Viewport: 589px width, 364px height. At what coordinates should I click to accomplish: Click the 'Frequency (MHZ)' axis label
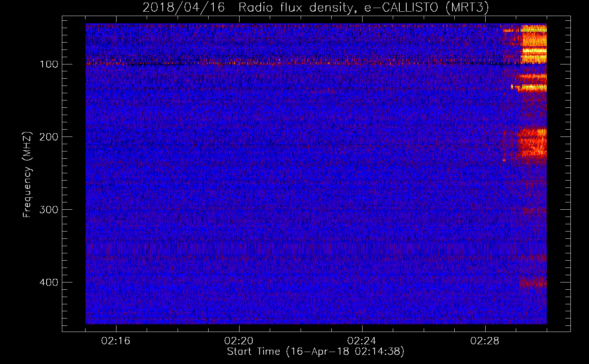click(27, 175)
